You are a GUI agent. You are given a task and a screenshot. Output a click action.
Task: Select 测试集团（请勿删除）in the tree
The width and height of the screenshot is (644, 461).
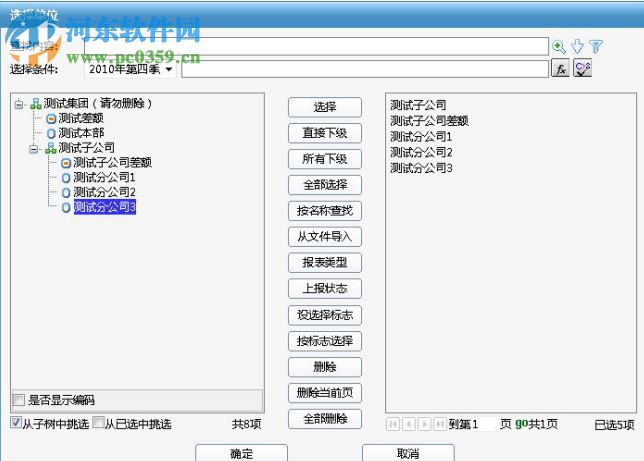click(x=98, y=104)
